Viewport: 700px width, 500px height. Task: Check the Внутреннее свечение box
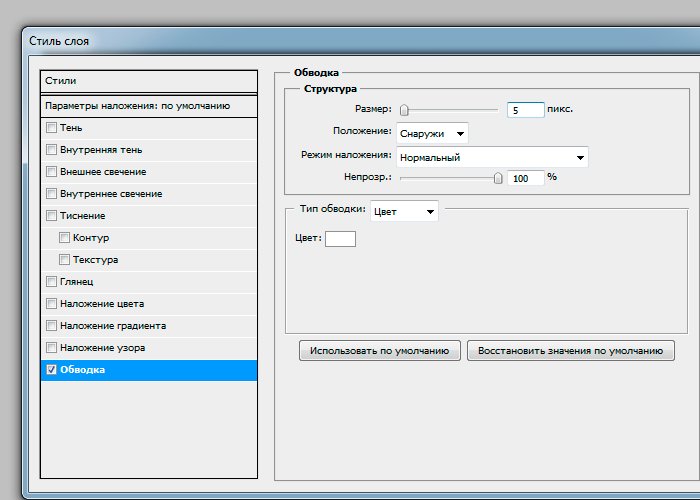[52, 194]
